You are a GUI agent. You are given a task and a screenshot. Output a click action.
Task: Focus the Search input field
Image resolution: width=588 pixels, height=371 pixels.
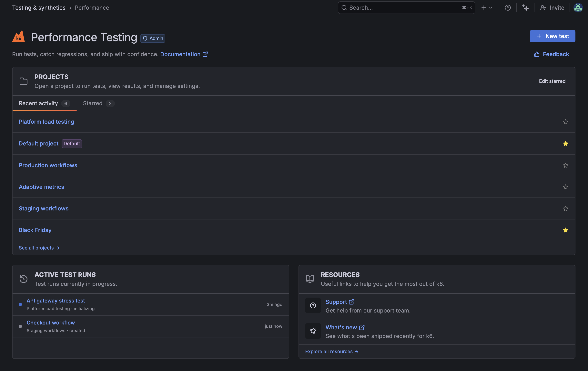(406, 8)
